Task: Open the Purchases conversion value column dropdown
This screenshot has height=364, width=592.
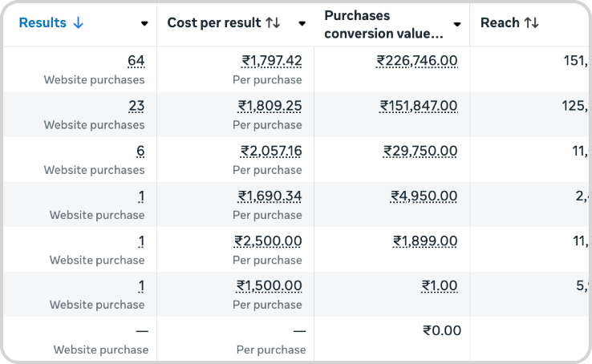Action: 457,24
